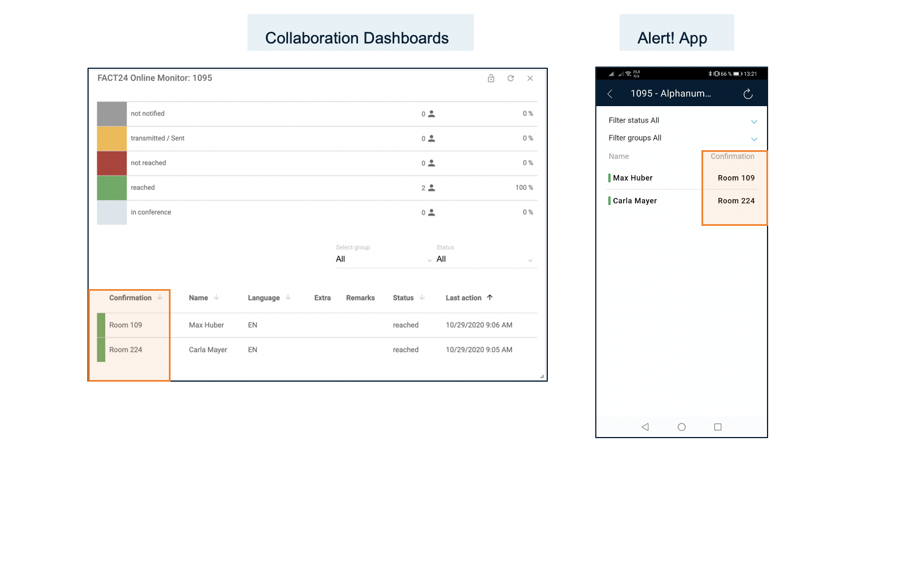The image size is (924, 568).
Task: Click the lock icon in Online Monitor header
Action: (491, 78)
